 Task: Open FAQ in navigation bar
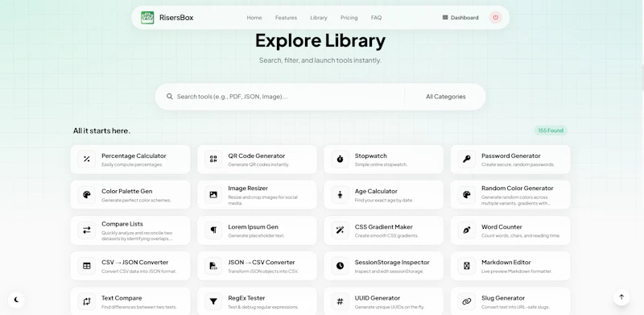point(376,18)
